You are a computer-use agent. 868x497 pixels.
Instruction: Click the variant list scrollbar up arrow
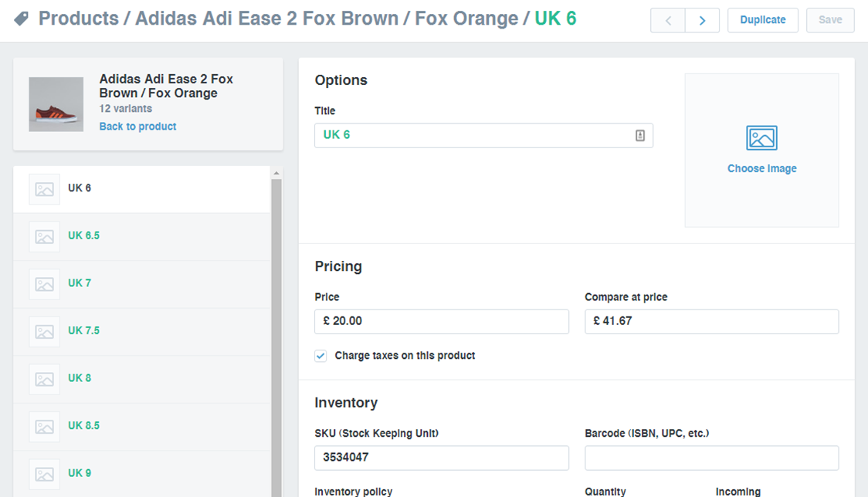point(276,173)
